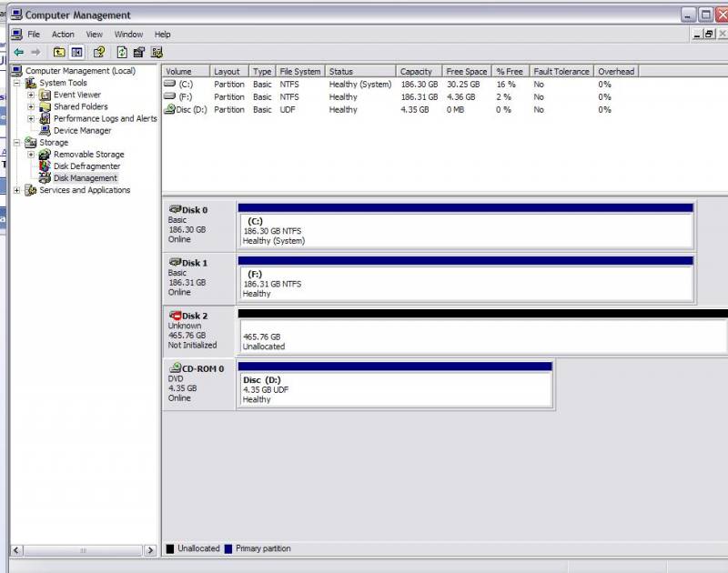Click the Removable Storage tree icon
This screenshot has height=573, width=728.
(45, 155)
